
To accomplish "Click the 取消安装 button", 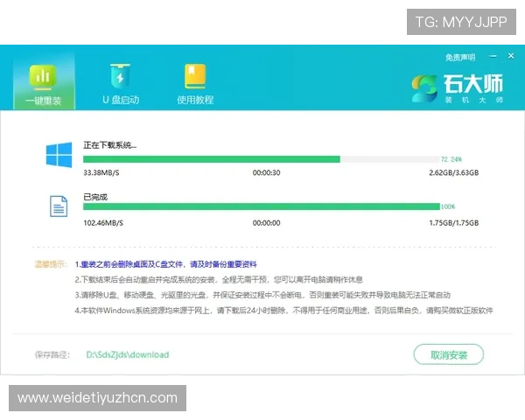I will pos(449,354).
